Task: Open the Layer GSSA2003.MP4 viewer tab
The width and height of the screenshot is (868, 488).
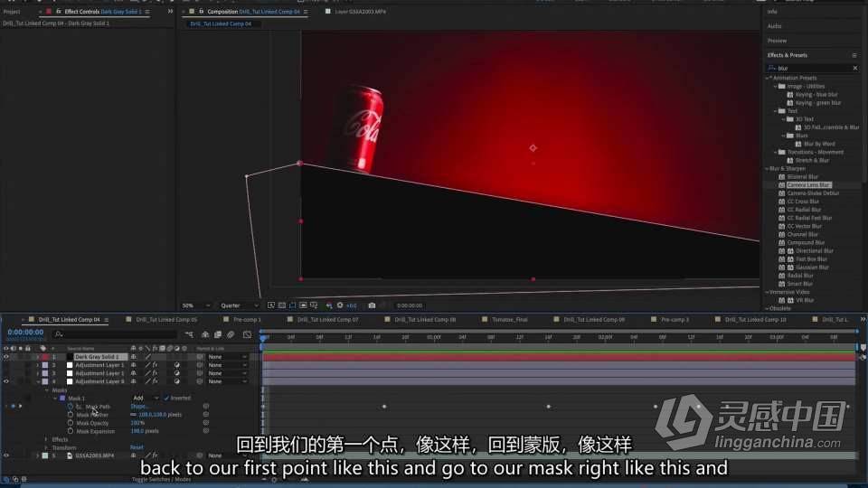Action: pos(361,12)
